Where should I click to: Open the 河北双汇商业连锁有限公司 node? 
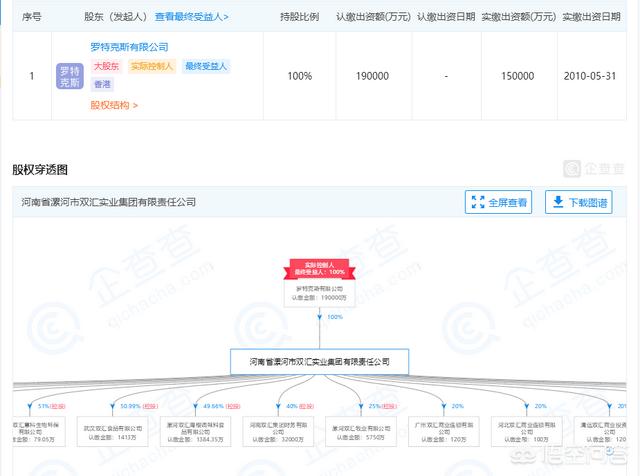[x=527, y=432]
